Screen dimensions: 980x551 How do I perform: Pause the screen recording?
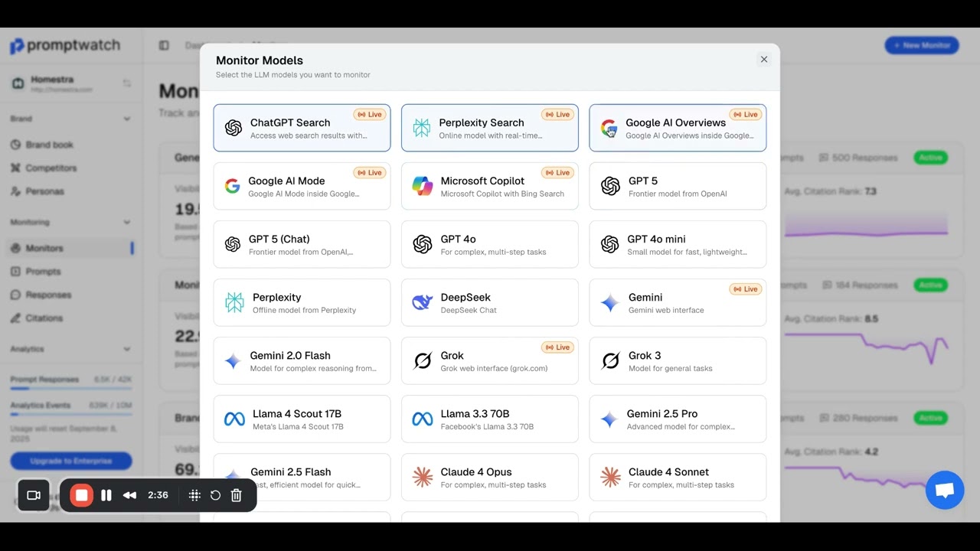[106, 495]
